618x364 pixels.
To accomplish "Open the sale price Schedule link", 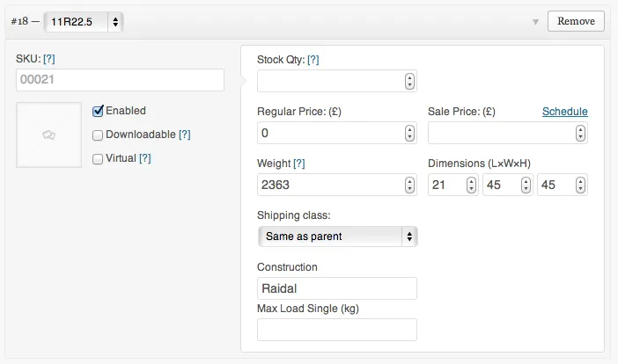I will [x=564, y=112].
